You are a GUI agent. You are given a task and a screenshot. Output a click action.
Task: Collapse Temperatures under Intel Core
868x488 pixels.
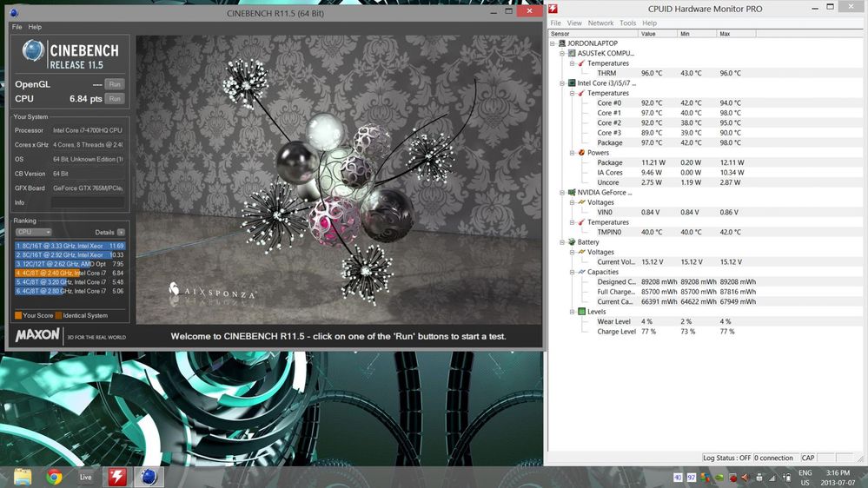point(573,93)
